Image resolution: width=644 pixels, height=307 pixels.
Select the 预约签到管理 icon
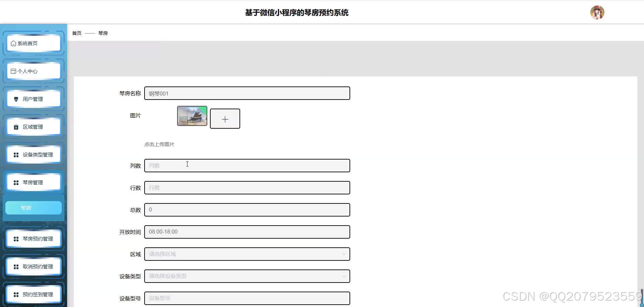15,294
